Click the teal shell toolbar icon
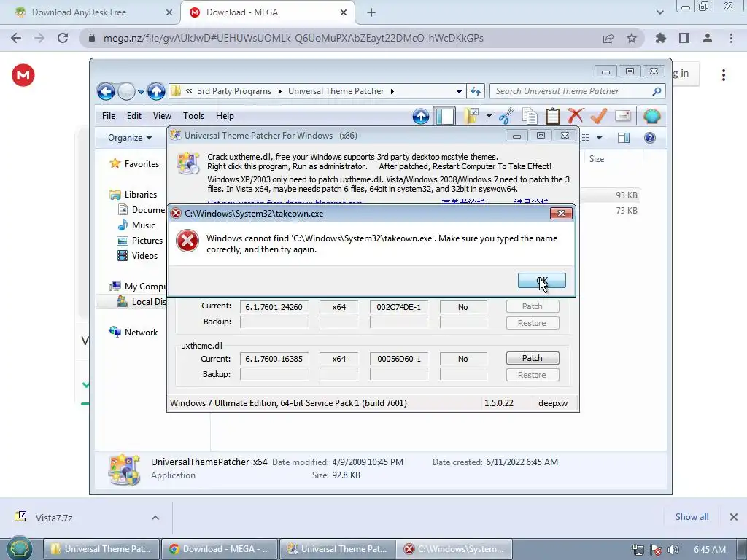The width and height of the screenshot is (747, 560). click(x=651, y=116)
